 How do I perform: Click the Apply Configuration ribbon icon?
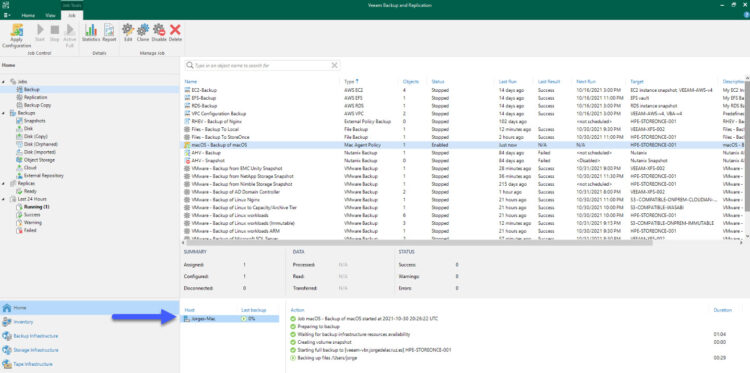click(16, 35)
